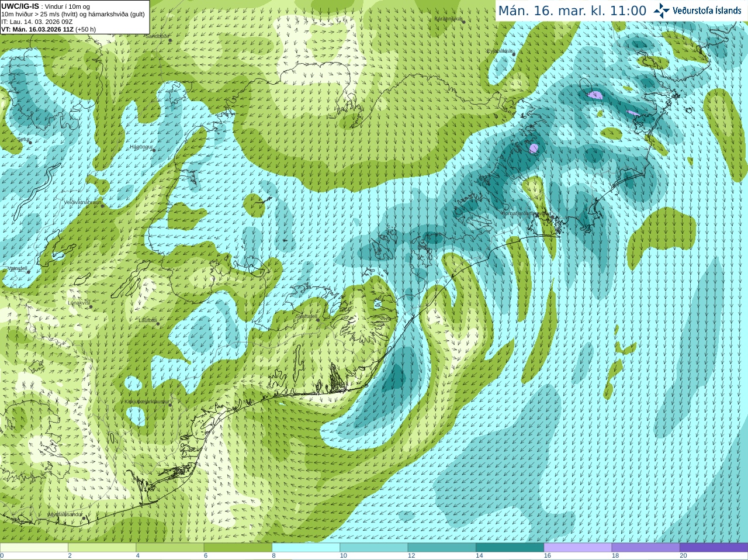The height and width of the screenshot is (560, 748).
Task: Select the Laufbali station label
Action: click(x=148, y=320)
